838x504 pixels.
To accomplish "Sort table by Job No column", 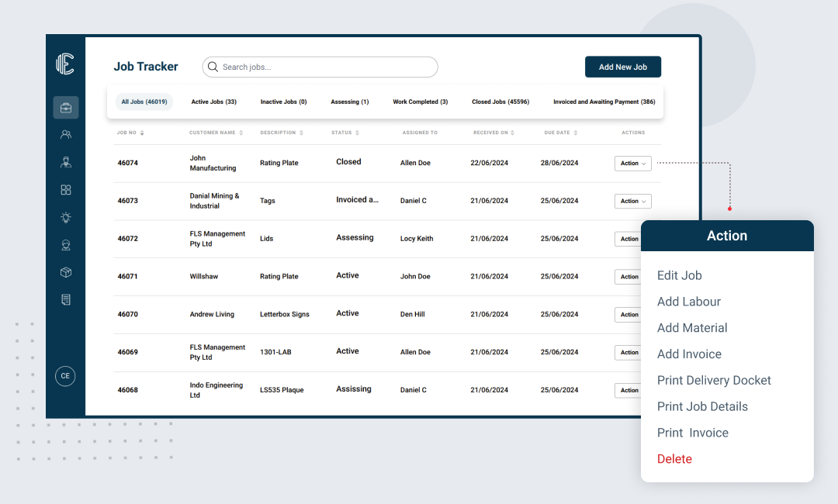I will click(130, 133).
